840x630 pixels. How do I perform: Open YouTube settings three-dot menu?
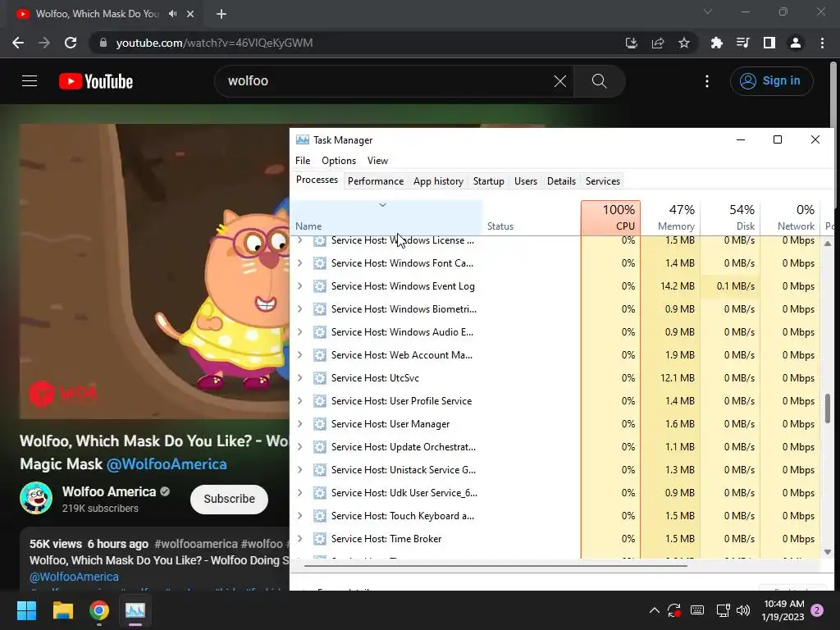click(x=707, y=81)
